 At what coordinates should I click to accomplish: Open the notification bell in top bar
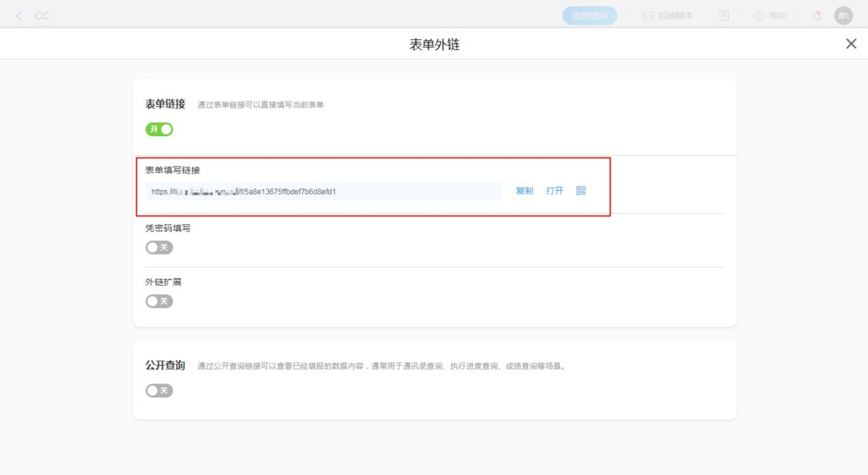pos(817,16)
